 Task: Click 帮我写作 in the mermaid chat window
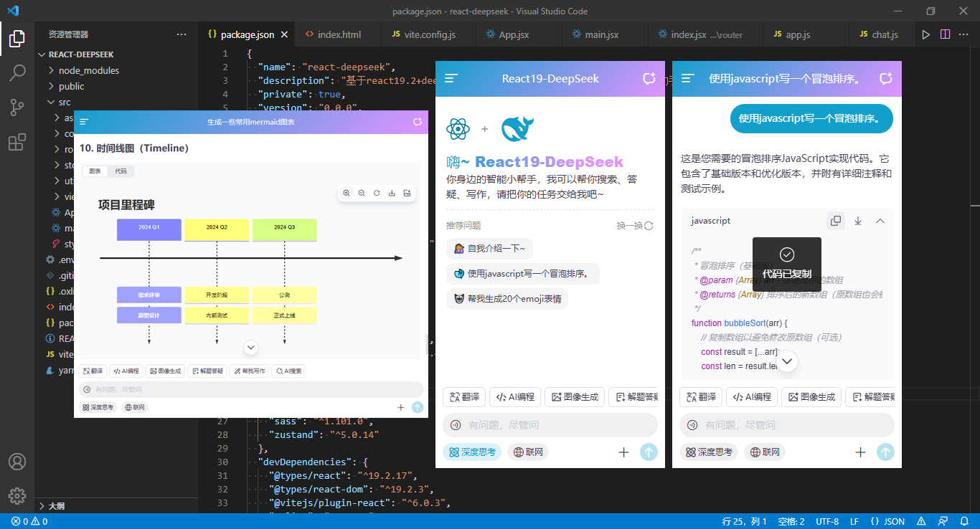[250, 371]
